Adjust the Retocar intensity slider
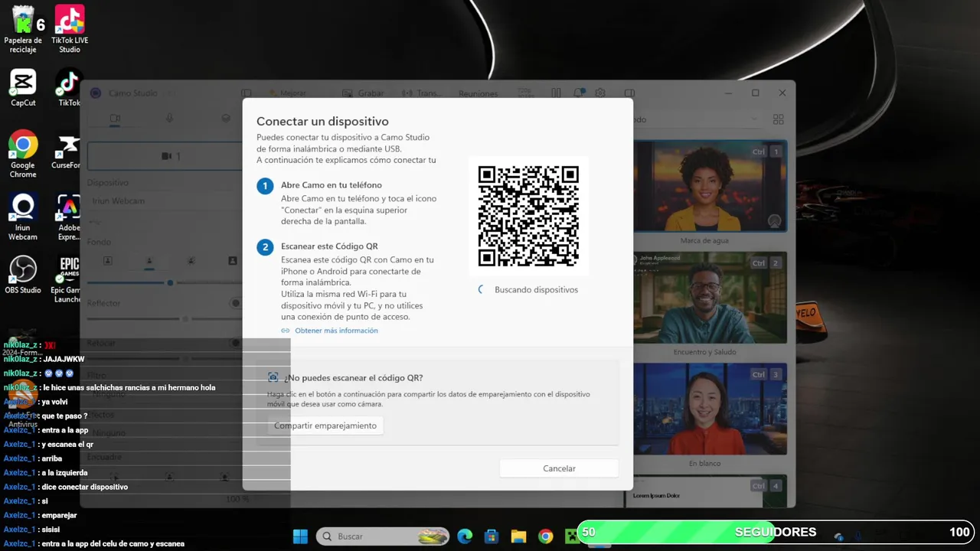This screenshot has height=551, width=980. pyautogui.click(x=185, y=358)
